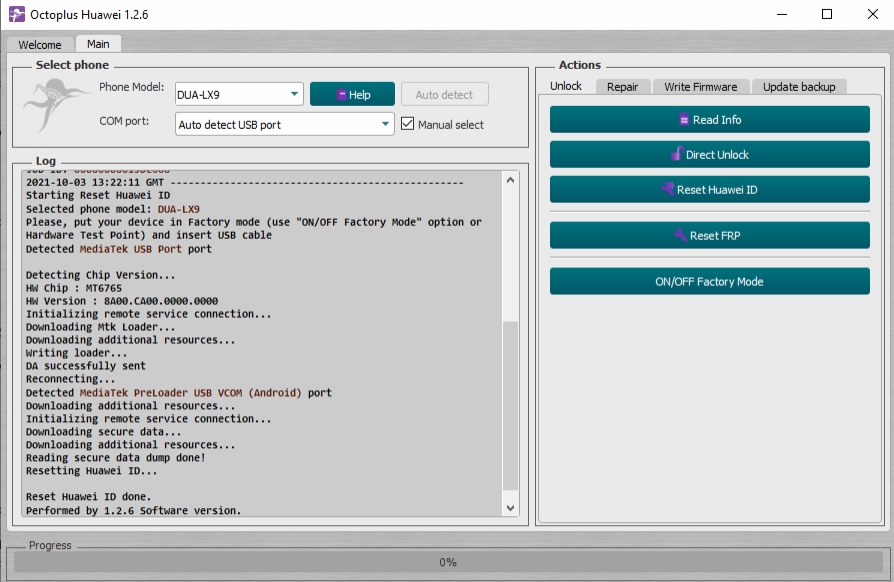This screenshot has width=894, height=582.
Task: Open the Unlock actions tab
Action: [566, 86]
